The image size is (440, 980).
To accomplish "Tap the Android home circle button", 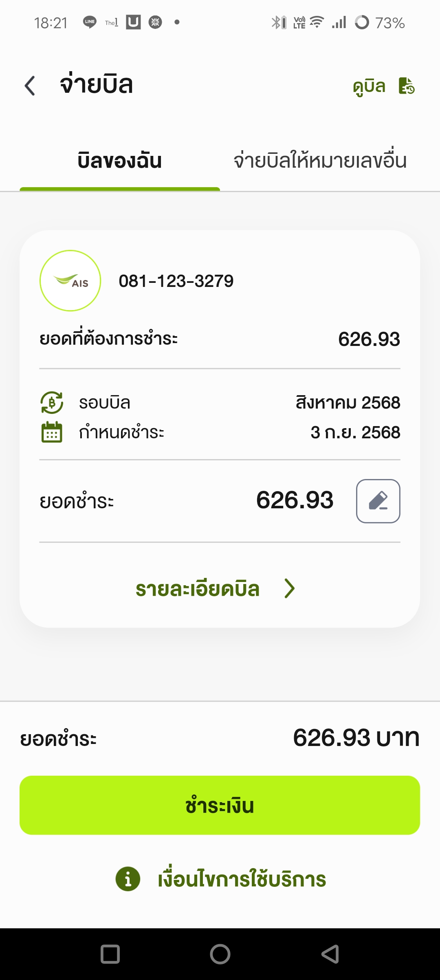I will pyautogui.click(x=220, y=954).
